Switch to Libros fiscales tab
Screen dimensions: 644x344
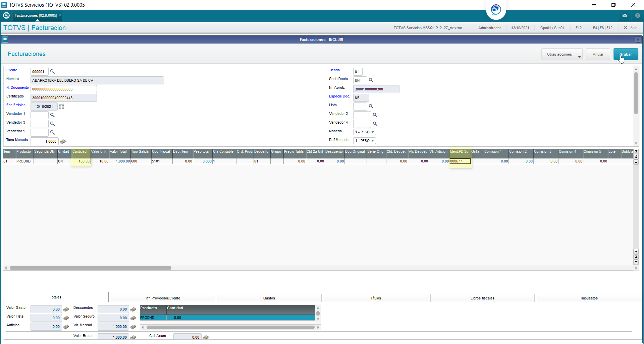point(482,298)
